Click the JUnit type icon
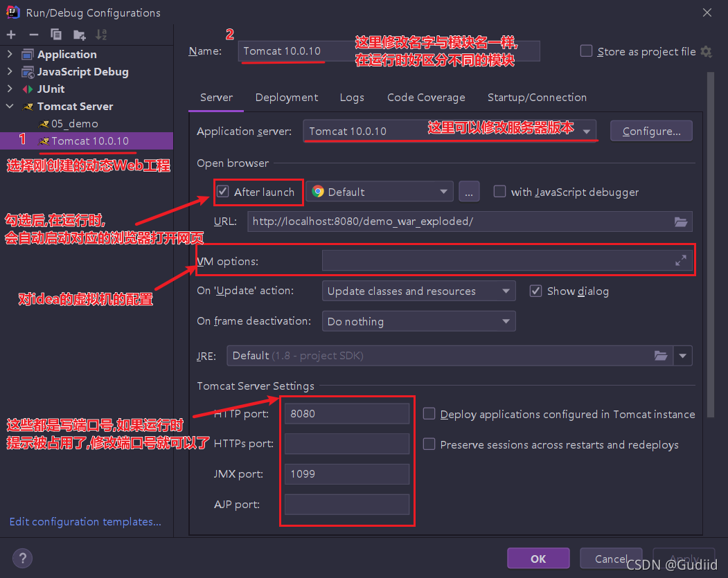 (28, 89)
